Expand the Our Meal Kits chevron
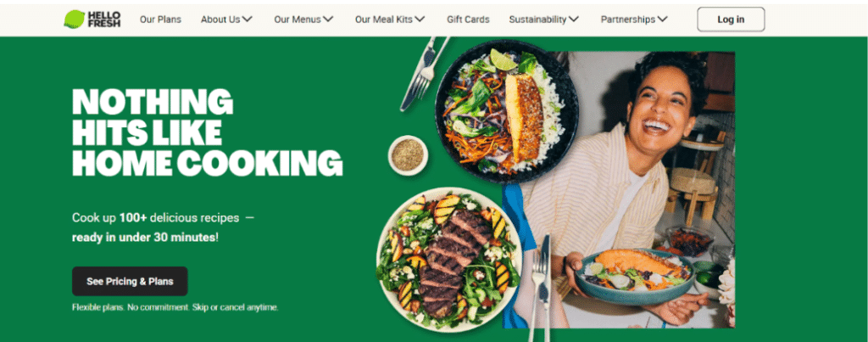Screen dimensions: 868x342 tap(420, 20)
